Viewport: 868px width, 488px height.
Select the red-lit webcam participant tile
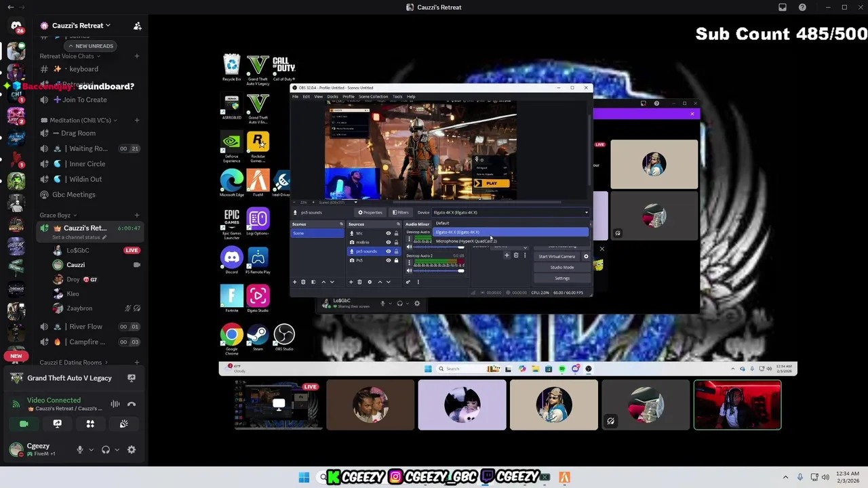tap(737, 405)
